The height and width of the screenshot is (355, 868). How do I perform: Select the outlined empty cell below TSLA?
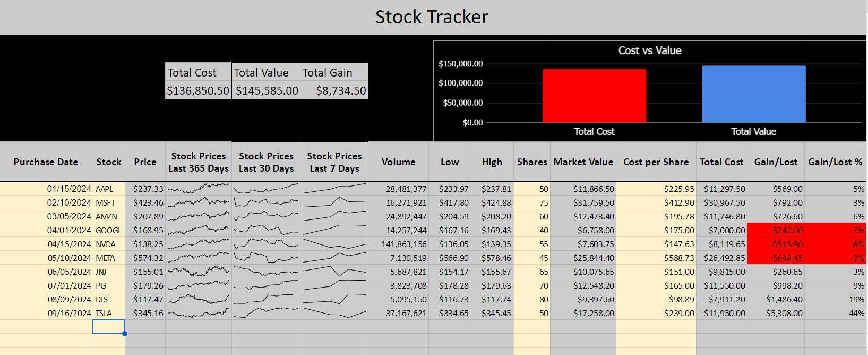pos(109,327)
